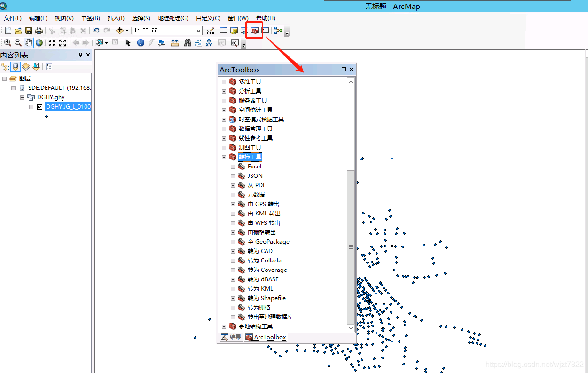Click the Full Extent globe icon
Viewport: 588px width, 373px height.
tap(39, 43)
